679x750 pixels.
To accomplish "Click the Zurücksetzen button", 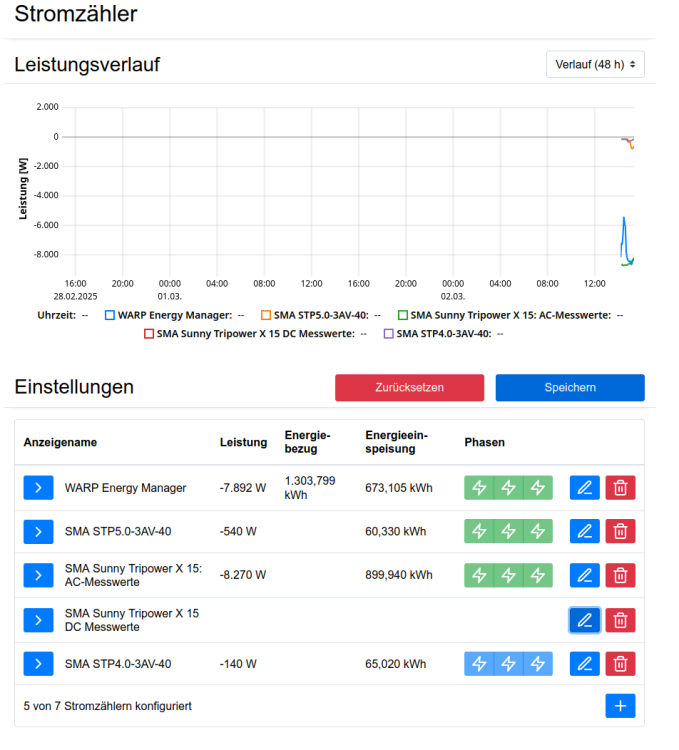I will pyautogui.click(x=409, y=388).
